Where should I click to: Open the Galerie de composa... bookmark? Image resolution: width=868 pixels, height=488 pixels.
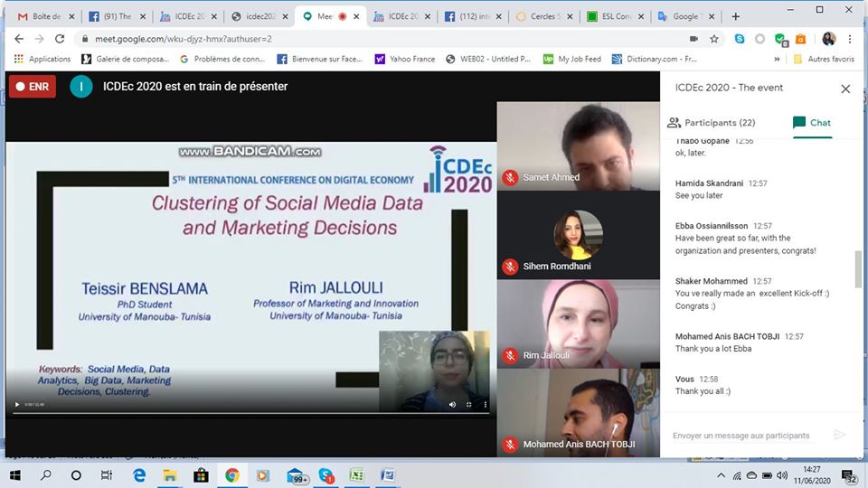[x=125, y=59]
